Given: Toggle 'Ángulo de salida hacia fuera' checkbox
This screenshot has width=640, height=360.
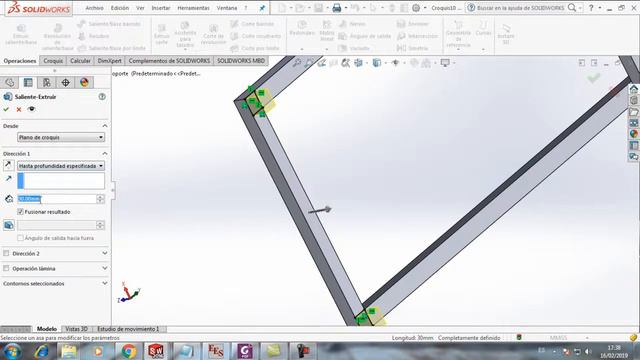Looking at the screenshot, I should [x=20, y=238].
